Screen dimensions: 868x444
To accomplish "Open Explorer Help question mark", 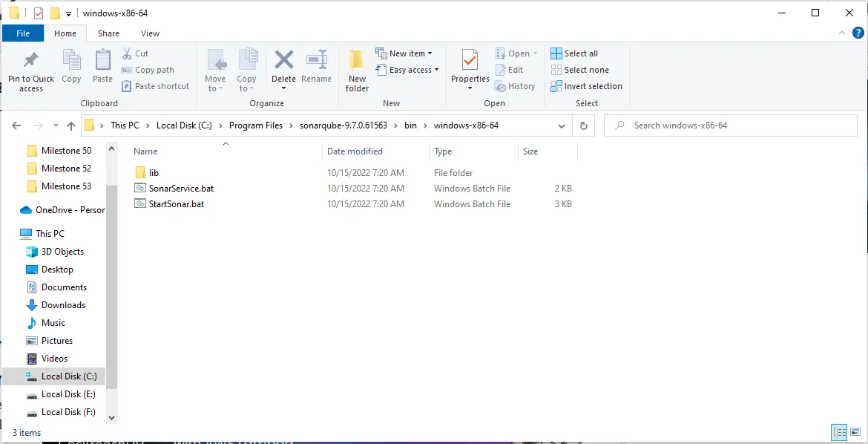I will (858, 33).
